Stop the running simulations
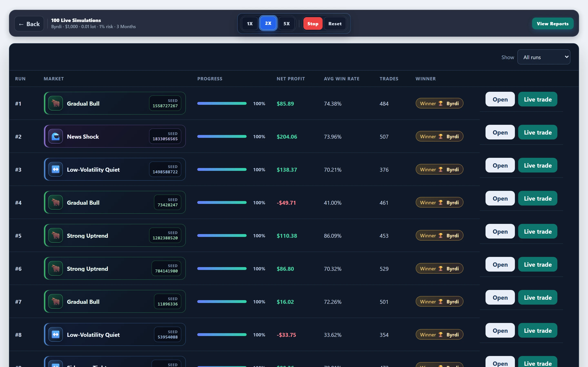 tap(313, 23)
